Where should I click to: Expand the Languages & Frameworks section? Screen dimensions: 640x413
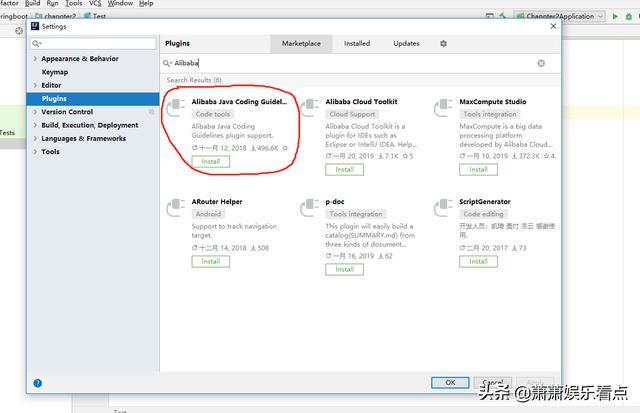click(35, 138)
